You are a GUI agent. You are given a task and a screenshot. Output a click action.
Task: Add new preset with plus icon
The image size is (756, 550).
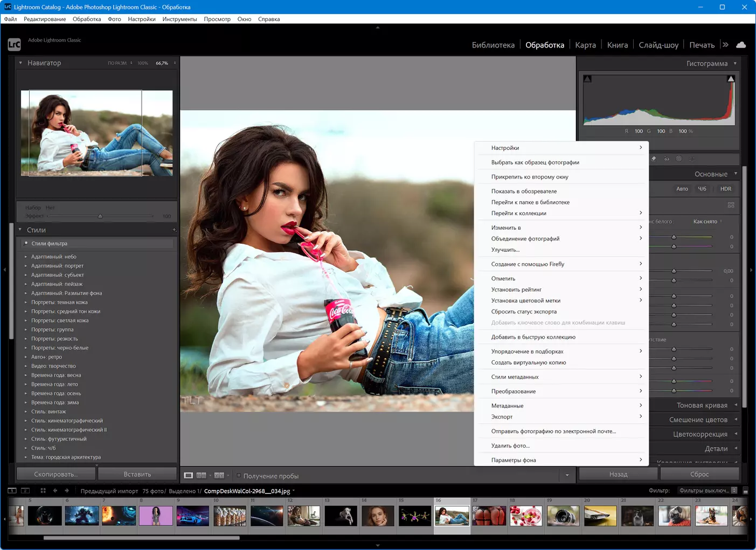[x=174, y=230]
